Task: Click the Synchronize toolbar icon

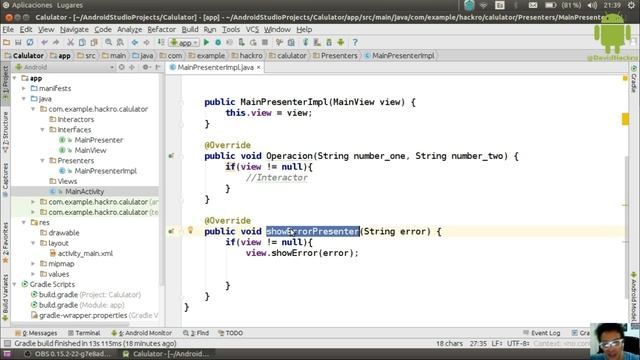Action: pyautogui.click(x=30, y=42)
